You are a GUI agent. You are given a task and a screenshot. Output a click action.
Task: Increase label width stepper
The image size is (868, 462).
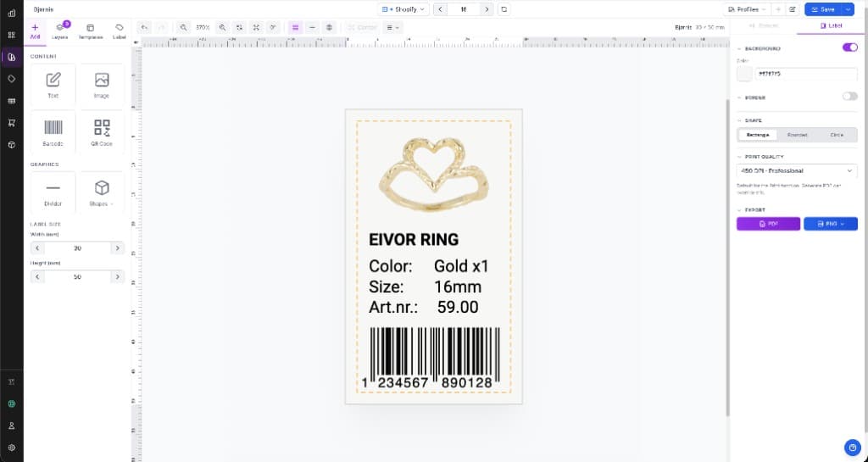tap(117, 248)
